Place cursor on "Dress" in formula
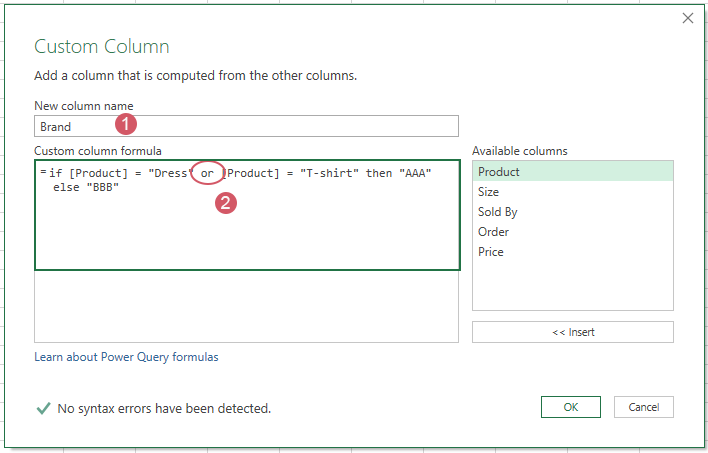This screenshot has width=708, height=453. click(x=166, y=174)
